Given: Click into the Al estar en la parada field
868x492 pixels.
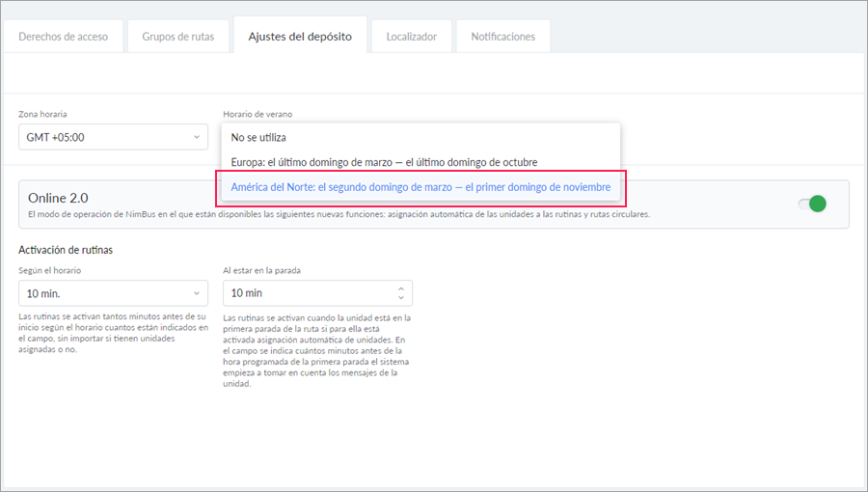Looking at the screenshot, I should pyautogui.click(x=309, y=292).
